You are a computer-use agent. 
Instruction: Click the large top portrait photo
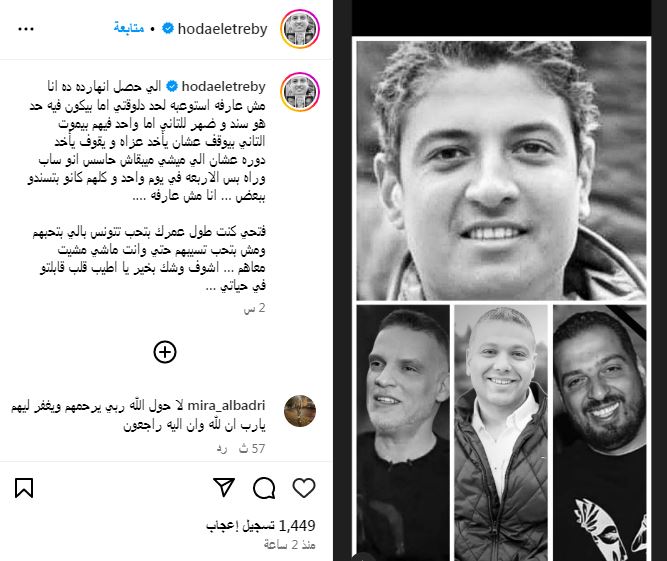[501, 171]
